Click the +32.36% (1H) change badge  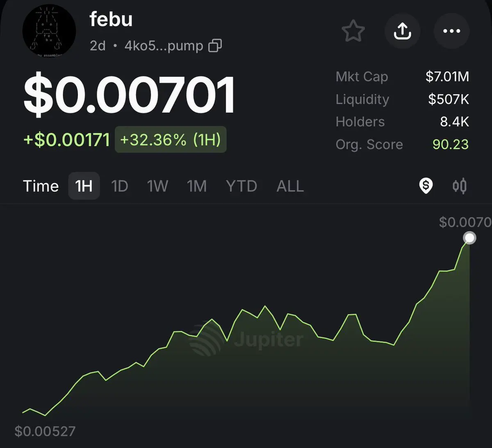pyautogui.click(x=171, y=139)
